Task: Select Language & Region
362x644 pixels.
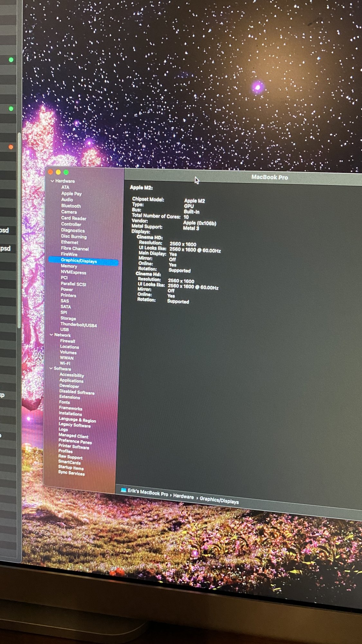Action: 77,420
